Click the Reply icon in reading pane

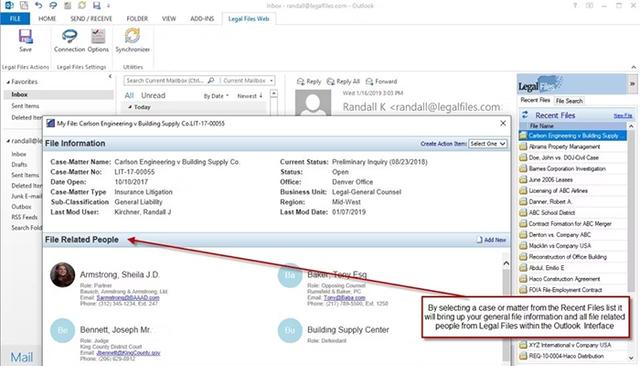(x=300, y=82)
